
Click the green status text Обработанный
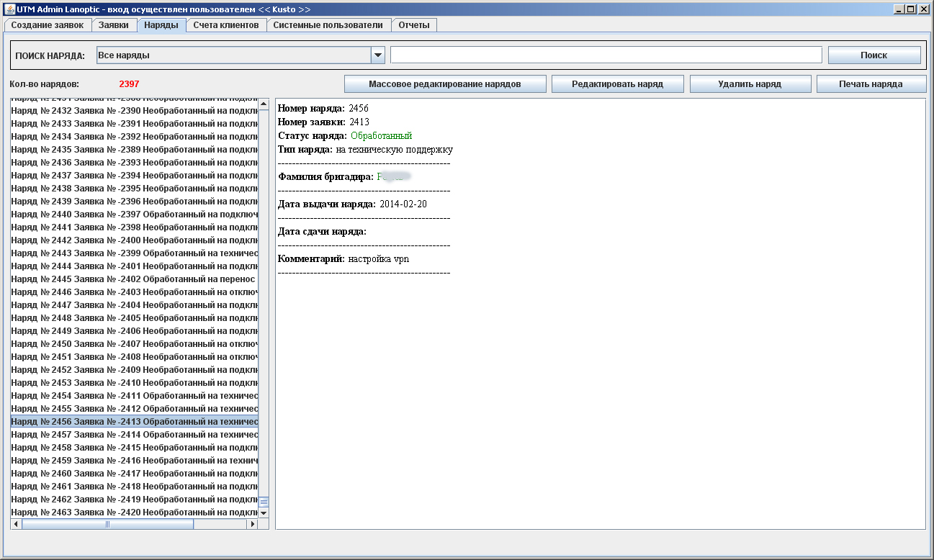382,136
